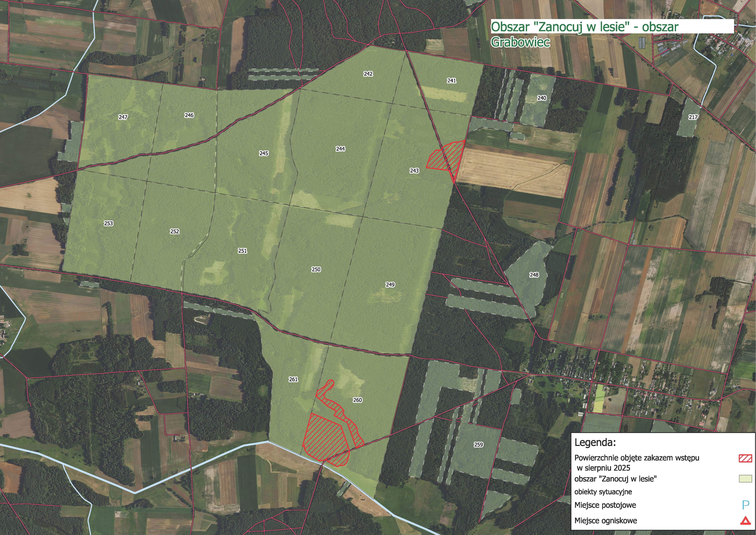Click forest compartment label 250
Viewport: 756px width, 535px height.
point(316,270)
